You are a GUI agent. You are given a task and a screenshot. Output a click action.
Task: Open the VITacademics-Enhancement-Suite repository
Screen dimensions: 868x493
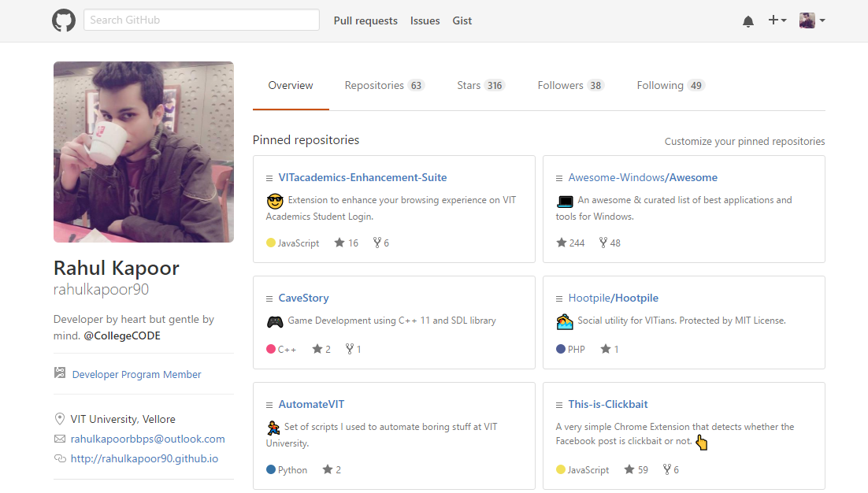362,177
